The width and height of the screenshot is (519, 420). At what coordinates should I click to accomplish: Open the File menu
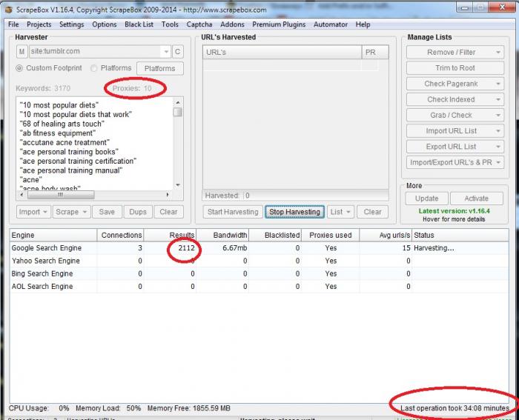pos(13,24)
